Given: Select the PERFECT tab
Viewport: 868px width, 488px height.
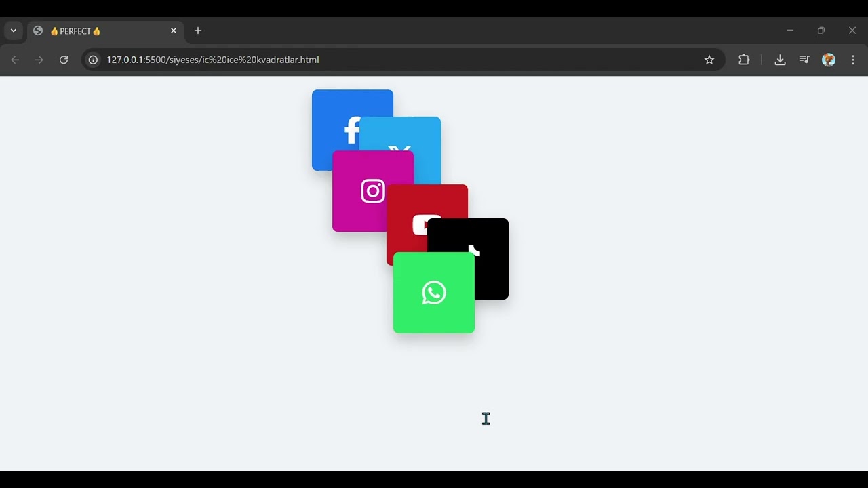Looking at the screenshot, I should (105, 31).
